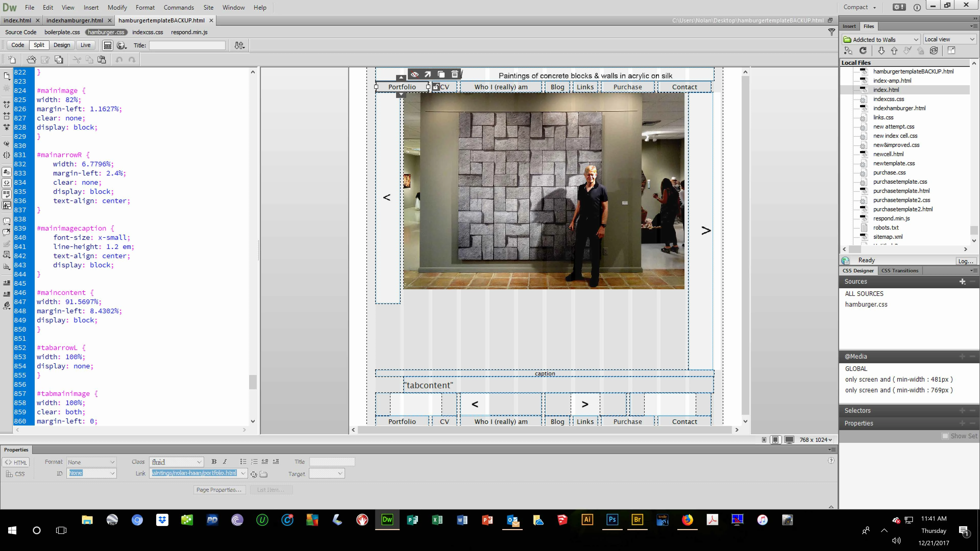
Task: Click Put files up arrow
Action: click(x=894, y=51)
